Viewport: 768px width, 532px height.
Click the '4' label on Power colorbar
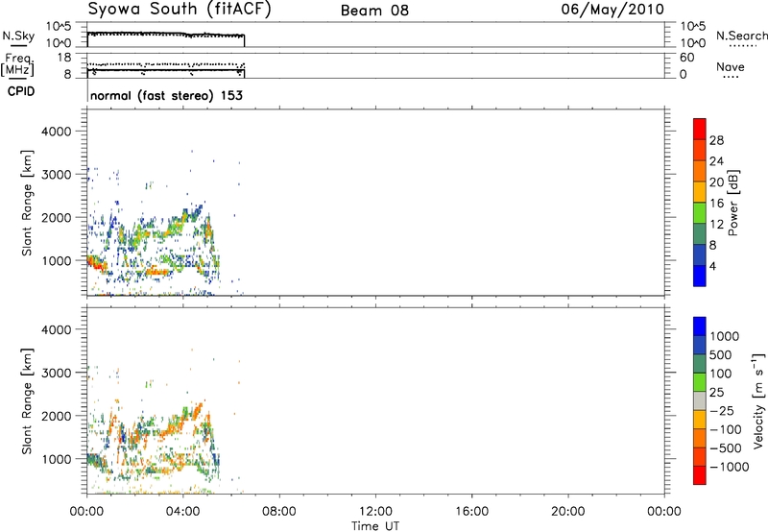point(712,266)
